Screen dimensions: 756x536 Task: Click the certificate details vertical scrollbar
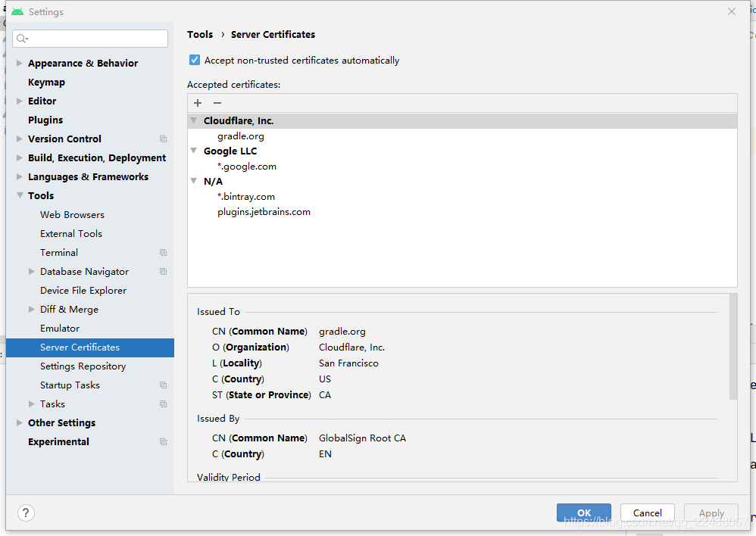coord(733,346)
